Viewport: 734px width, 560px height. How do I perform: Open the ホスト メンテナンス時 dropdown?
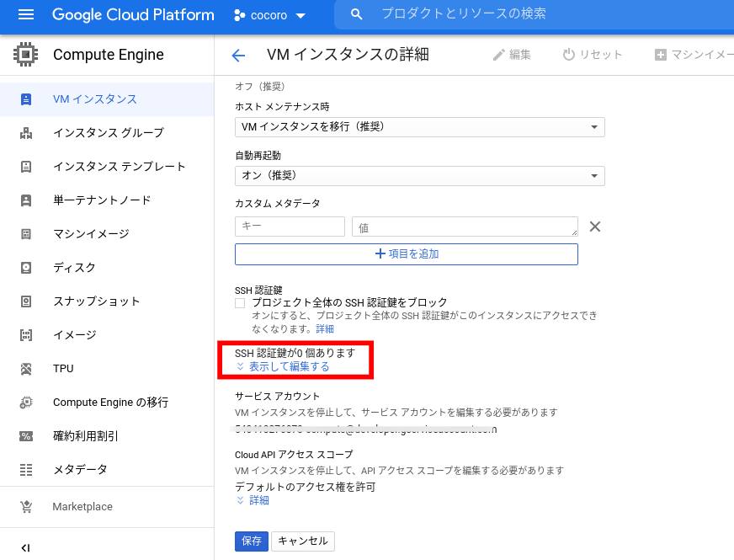click(419, 127)
